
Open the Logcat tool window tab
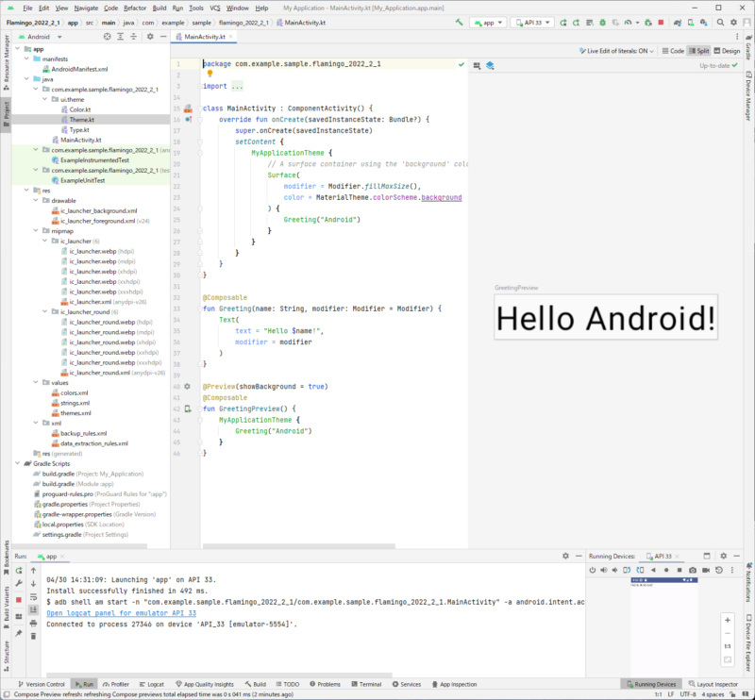pyautogui.click(x=151, y=684)
